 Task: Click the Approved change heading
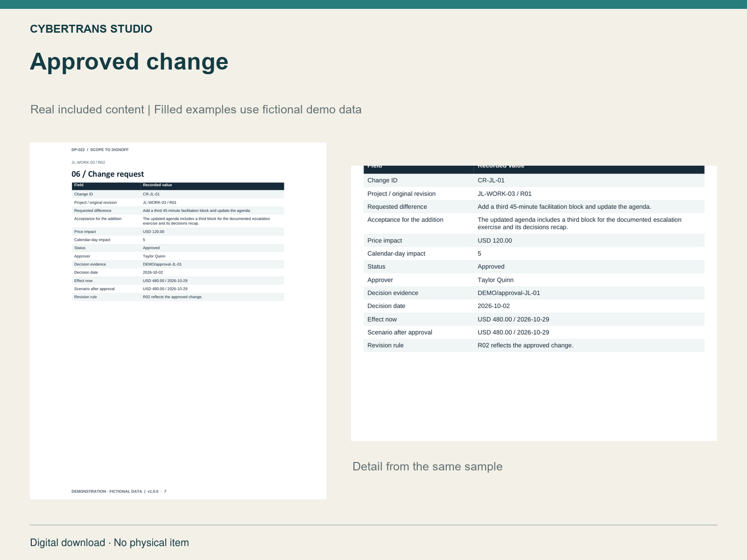[x=129, y=62]
